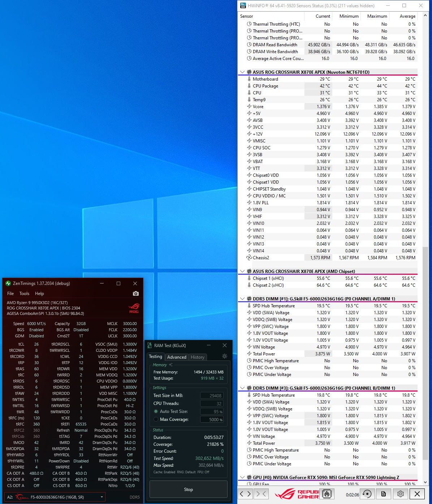This screenshot has width=432, height=504.
Task: Click the ZenTimings app icon in title bar
Action: [x=8, y=283]
